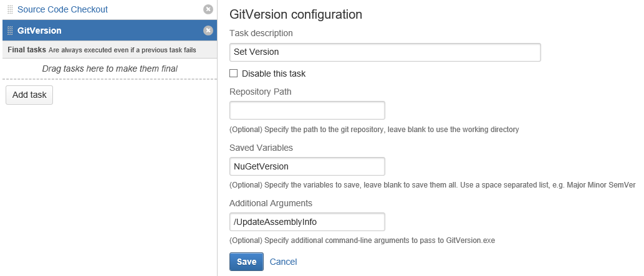This screenshot has width=644, height=276.
Task: Click the Repository Path label
Action: 261,92
